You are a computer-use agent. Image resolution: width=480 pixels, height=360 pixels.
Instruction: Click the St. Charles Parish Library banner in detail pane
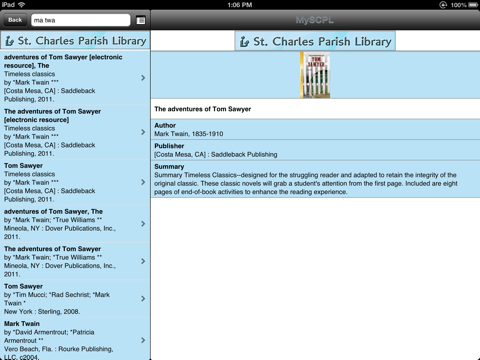315,41
